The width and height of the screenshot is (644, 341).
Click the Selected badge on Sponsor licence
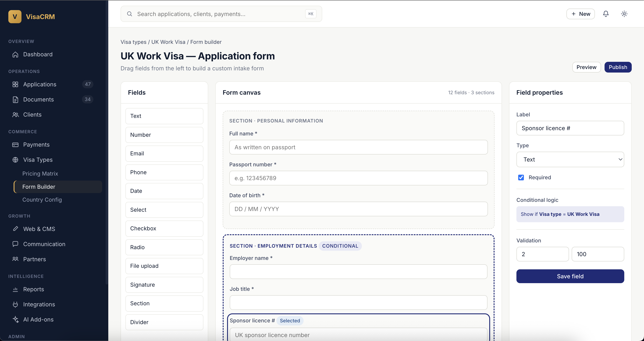(290, 321)
